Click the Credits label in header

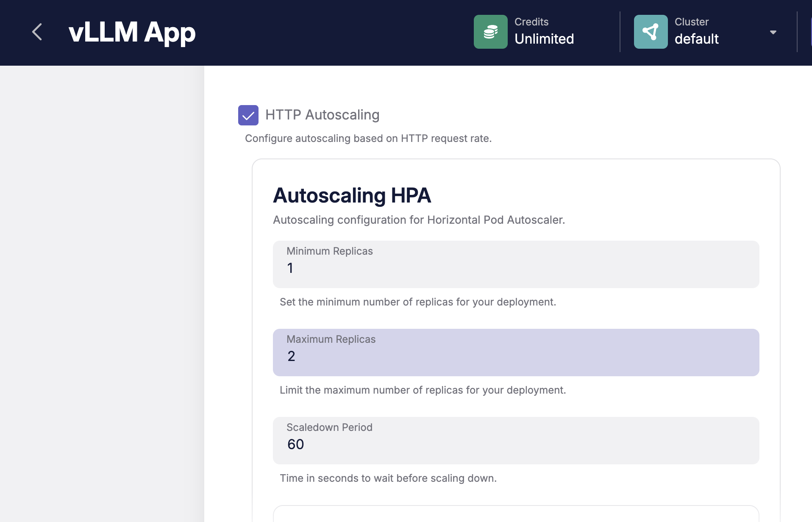click(531, 22)
